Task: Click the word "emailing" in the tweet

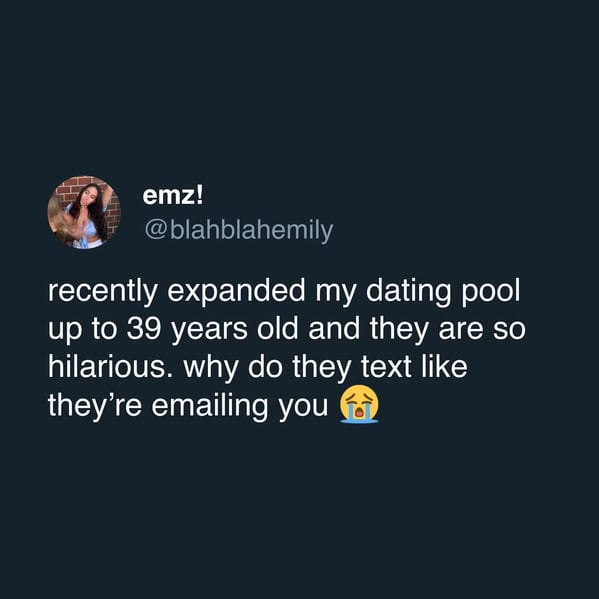Action: 210,405
